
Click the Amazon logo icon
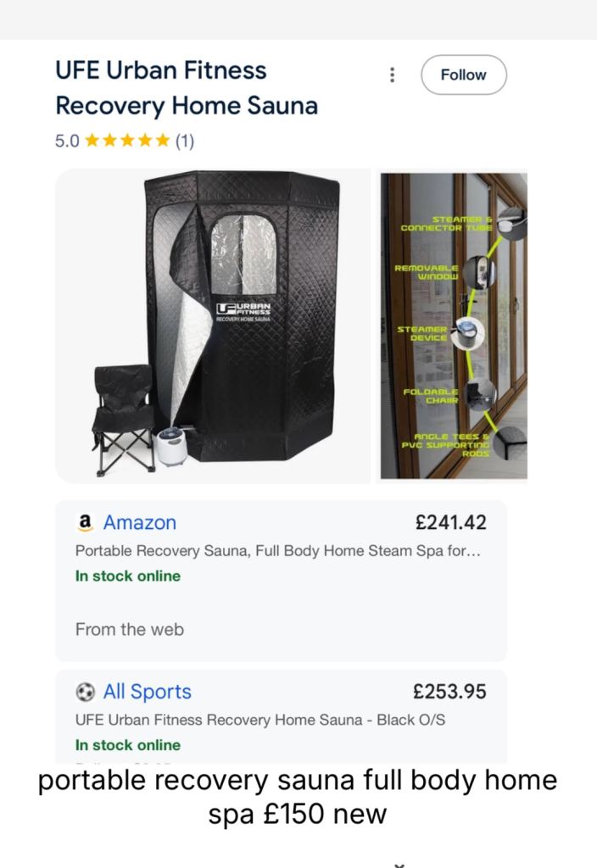[84, 522]
